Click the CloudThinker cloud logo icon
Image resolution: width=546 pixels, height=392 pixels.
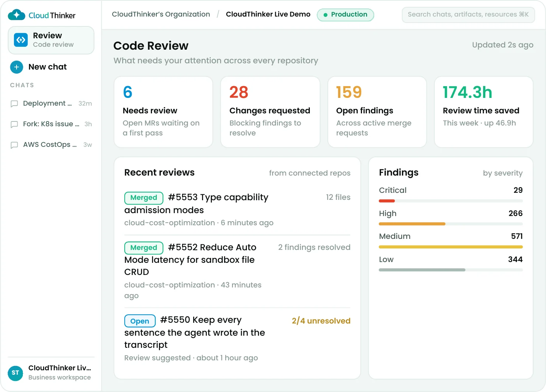pyautogui.click(x=16, y=15)
